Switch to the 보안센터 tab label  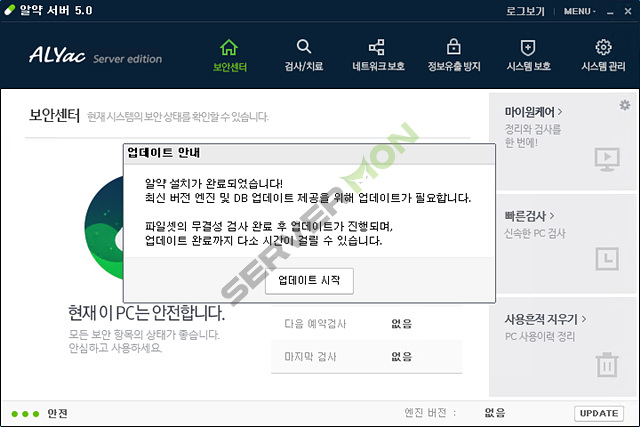click(230, 67)
